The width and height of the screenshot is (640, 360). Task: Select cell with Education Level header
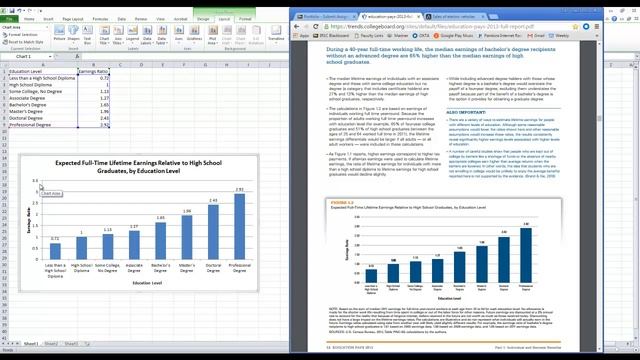[43, 71]
